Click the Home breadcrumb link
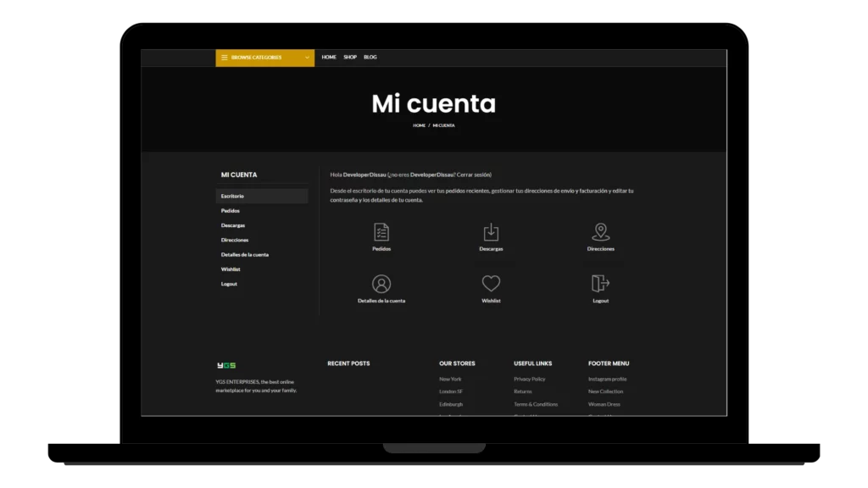 (419, 125)
